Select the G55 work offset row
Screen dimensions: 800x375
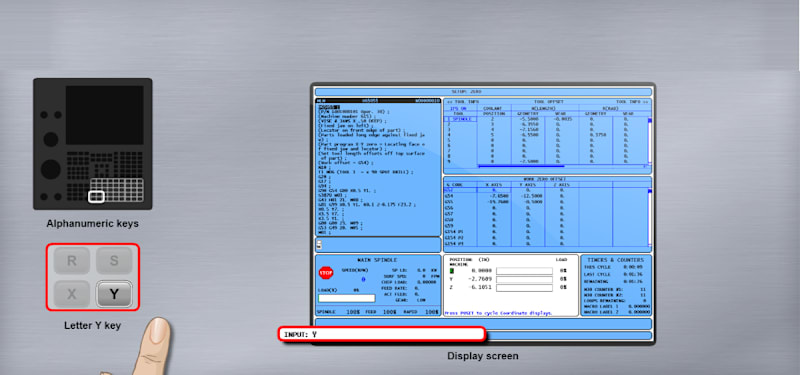(x=546, y=201)
